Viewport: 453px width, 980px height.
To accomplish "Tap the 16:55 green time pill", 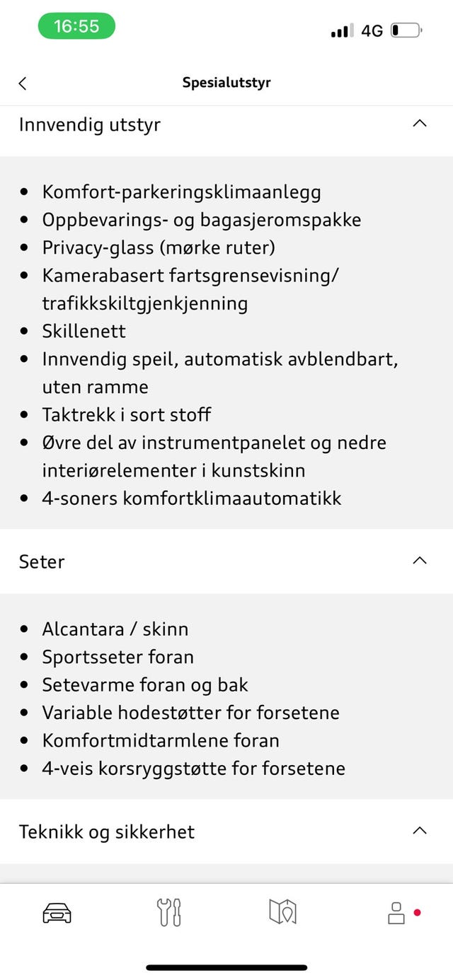I will coord(76,26).
